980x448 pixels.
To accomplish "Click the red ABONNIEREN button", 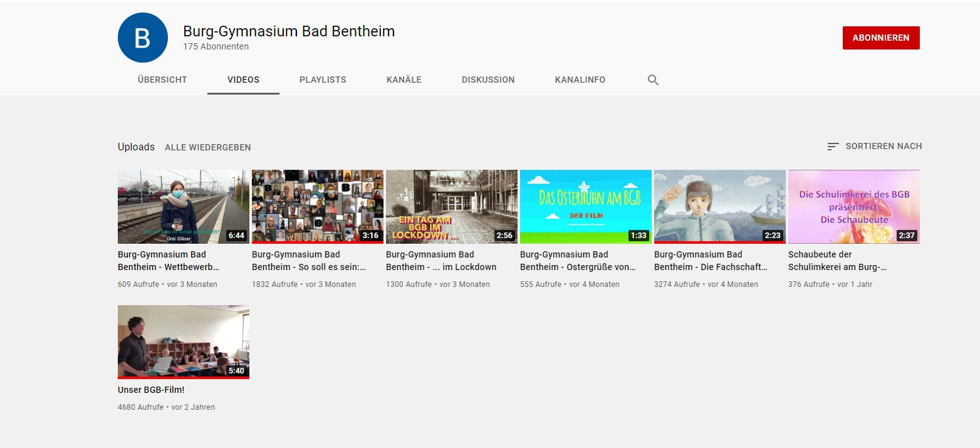I will 881,38.
